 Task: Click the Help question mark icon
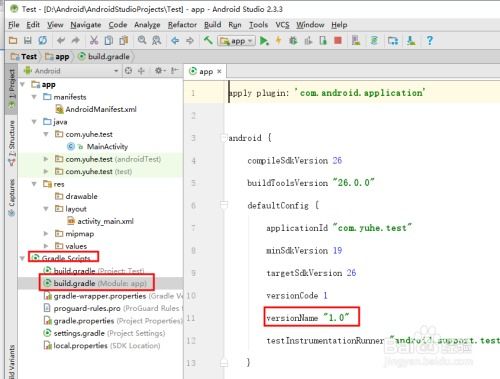click(430, 41)
